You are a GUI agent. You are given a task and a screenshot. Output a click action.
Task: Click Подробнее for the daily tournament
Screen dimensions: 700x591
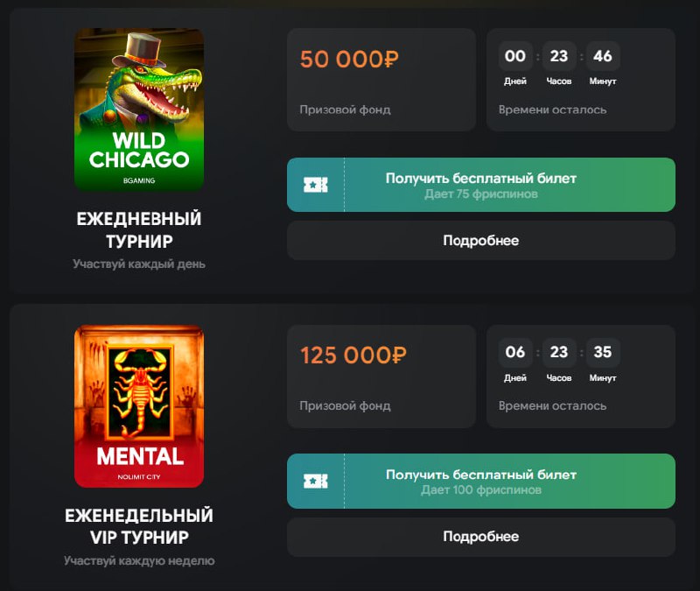coord(481,241)
